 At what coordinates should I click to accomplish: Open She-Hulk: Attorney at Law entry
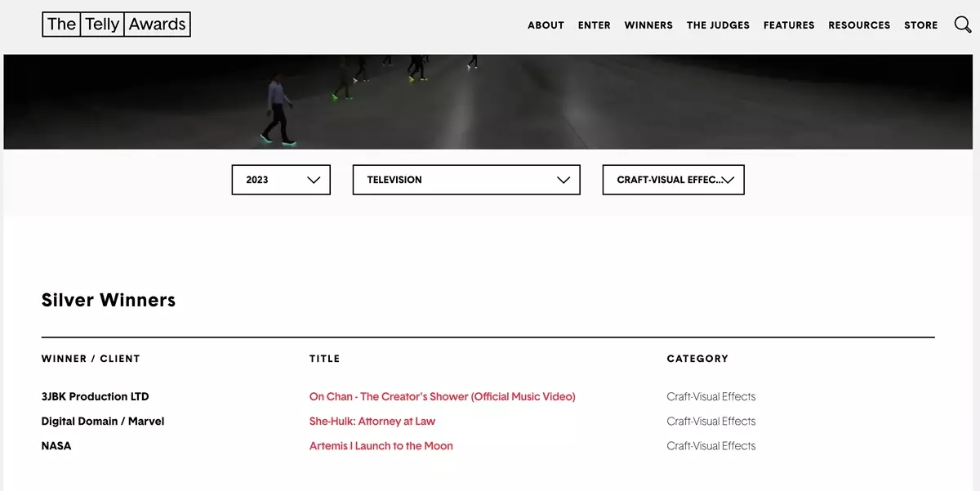[x=372, y=421]
